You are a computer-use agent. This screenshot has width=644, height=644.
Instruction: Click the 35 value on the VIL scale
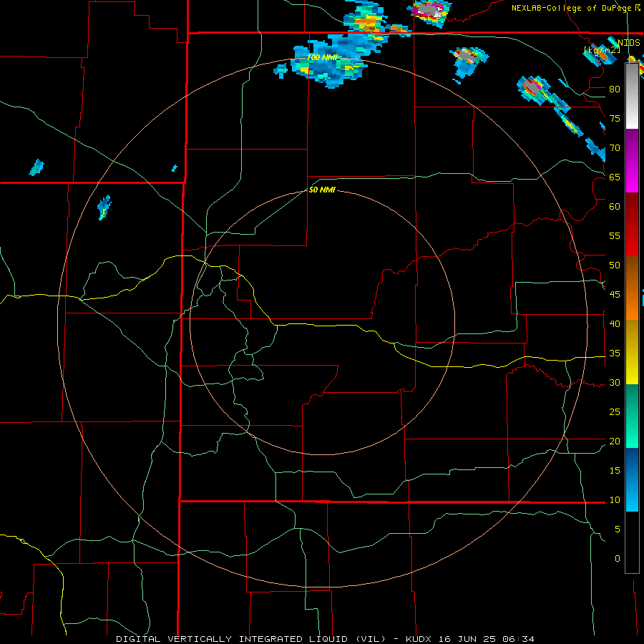[615, 353]
